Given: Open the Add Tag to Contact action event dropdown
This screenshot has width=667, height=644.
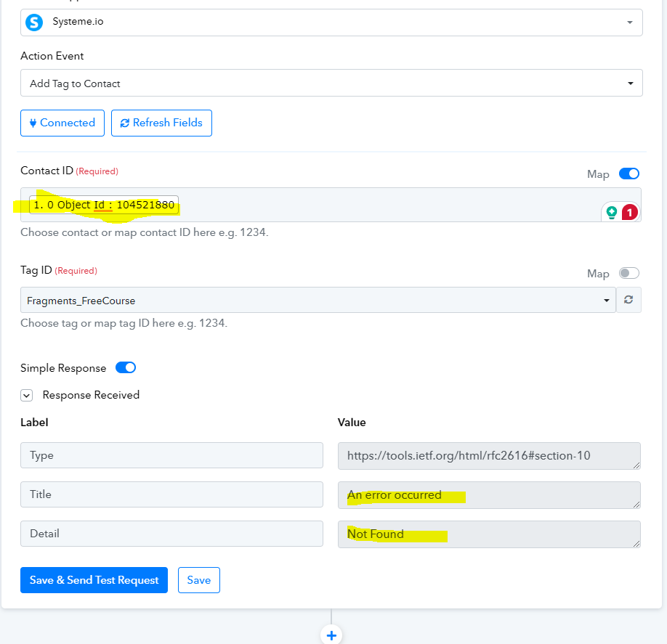Looking at the screenshot, I should (331, 83).
